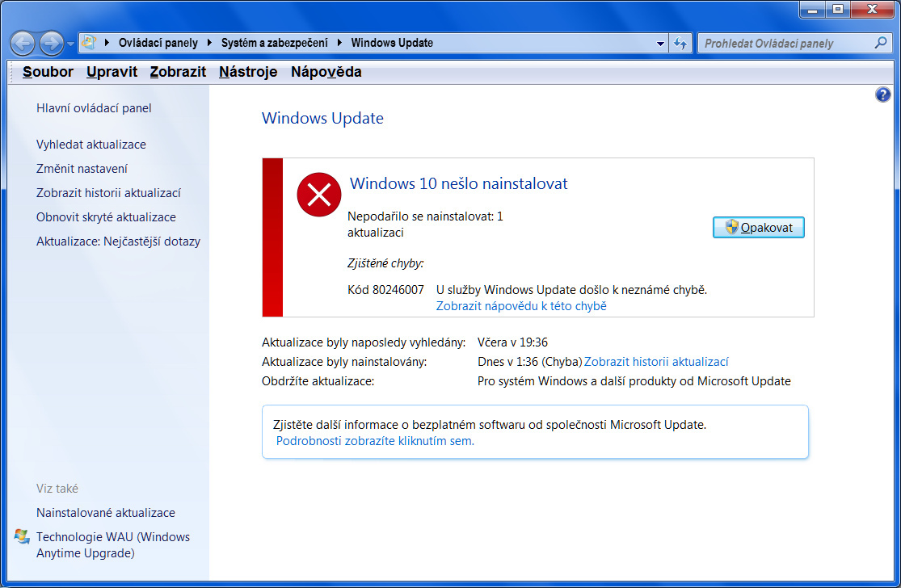Close the Windows Update window
The image size is (901, 588).
click(872, 9)
